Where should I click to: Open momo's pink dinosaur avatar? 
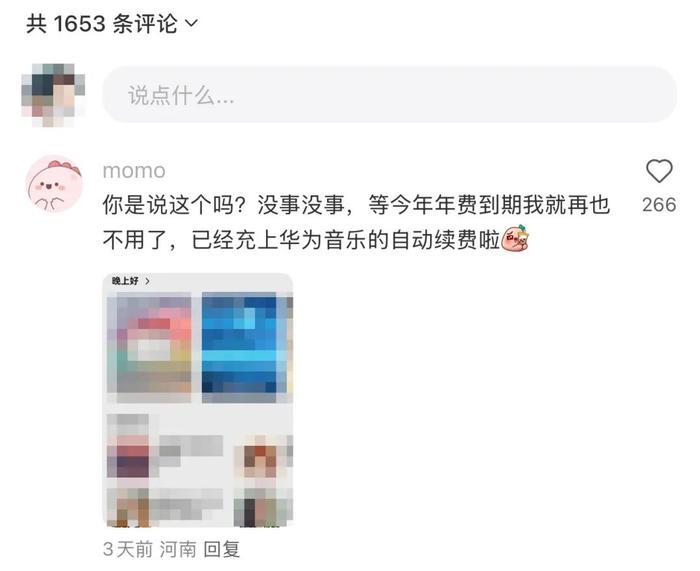pyautogui.click(x=54, y=183)
